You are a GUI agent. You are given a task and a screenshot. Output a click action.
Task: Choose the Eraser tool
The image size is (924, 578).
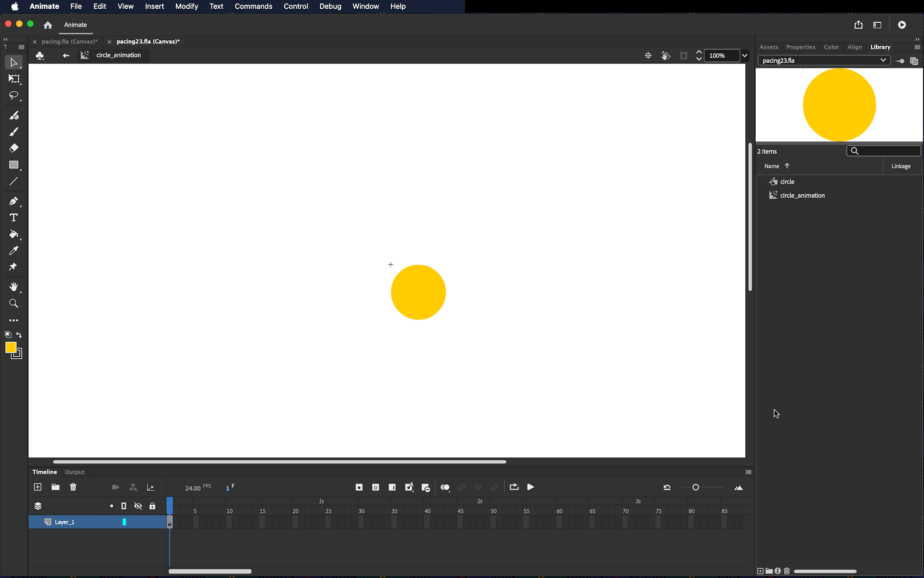coord(14,148)
